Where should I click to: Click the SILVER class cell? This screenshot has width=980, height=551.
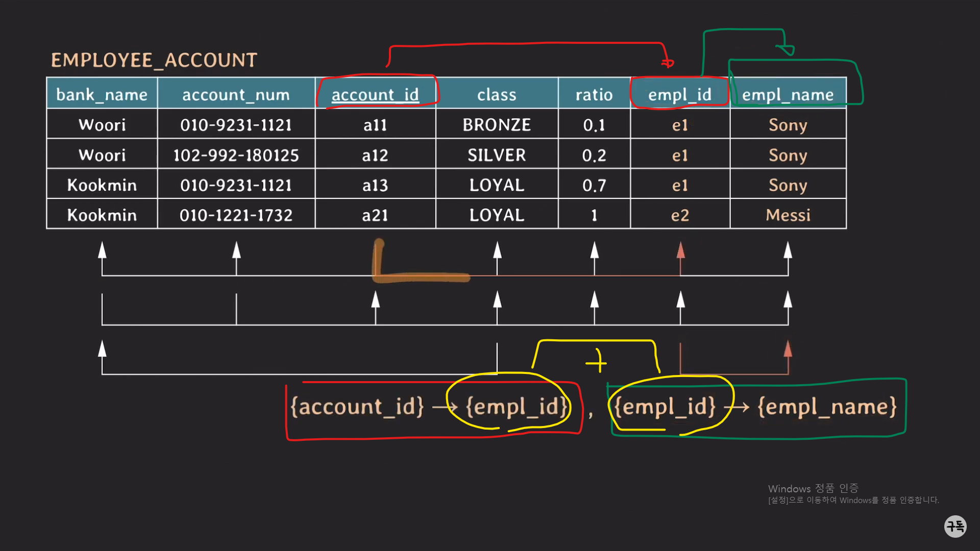pos(497,155)
